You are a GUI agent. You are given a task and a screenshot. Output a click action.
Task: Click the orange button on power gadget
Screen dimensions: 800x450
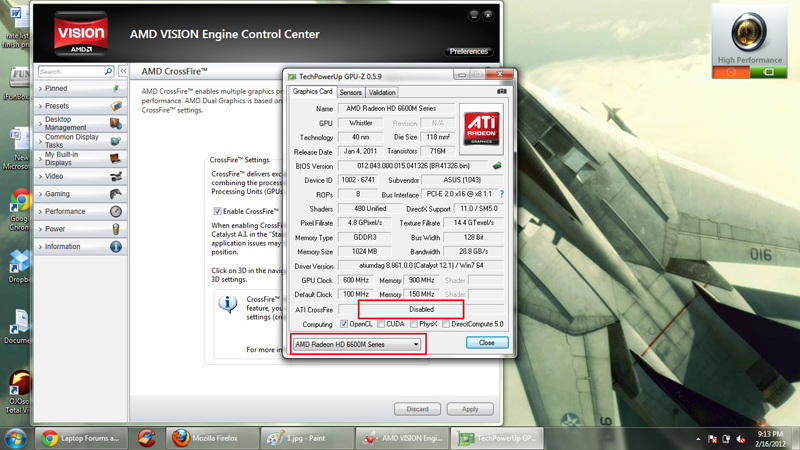(x=731, y=72)
